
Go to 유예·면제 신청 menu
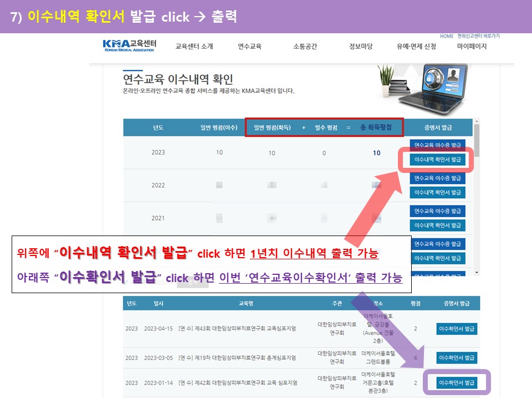pos(416,47)
